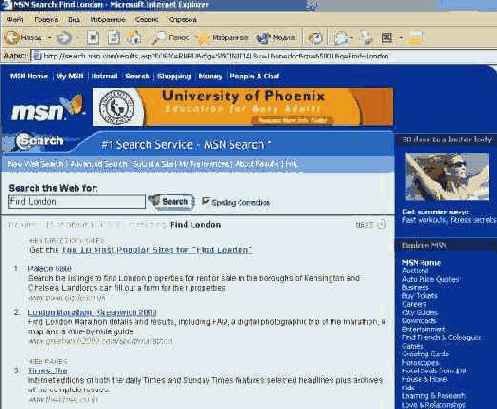Open People & Chat in top navigation
Image resolution: width=497 pixels, height=409 pixels.
(x=254, y=76)
